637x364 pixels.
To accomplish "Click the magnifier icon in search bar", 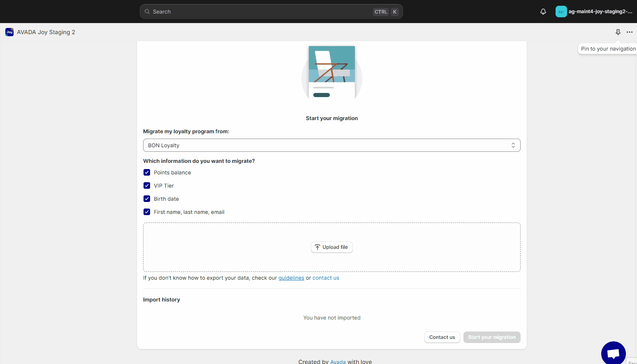I will click(x=147, y=12).
